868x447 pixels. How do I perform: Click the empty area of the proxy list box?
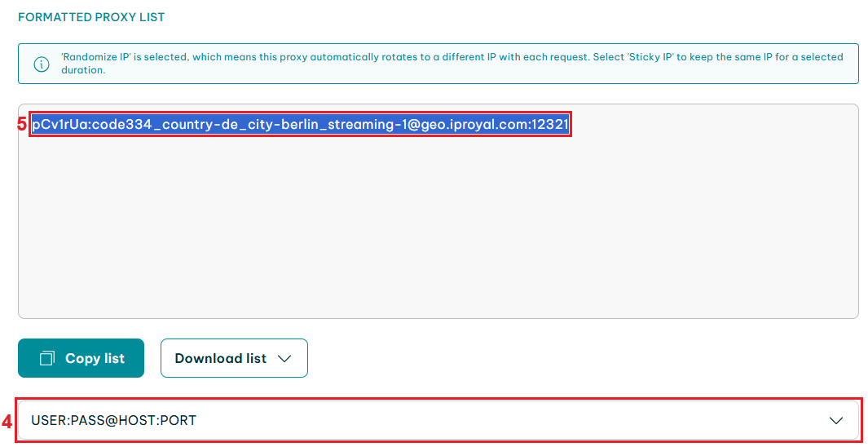[x=438, y=232]
